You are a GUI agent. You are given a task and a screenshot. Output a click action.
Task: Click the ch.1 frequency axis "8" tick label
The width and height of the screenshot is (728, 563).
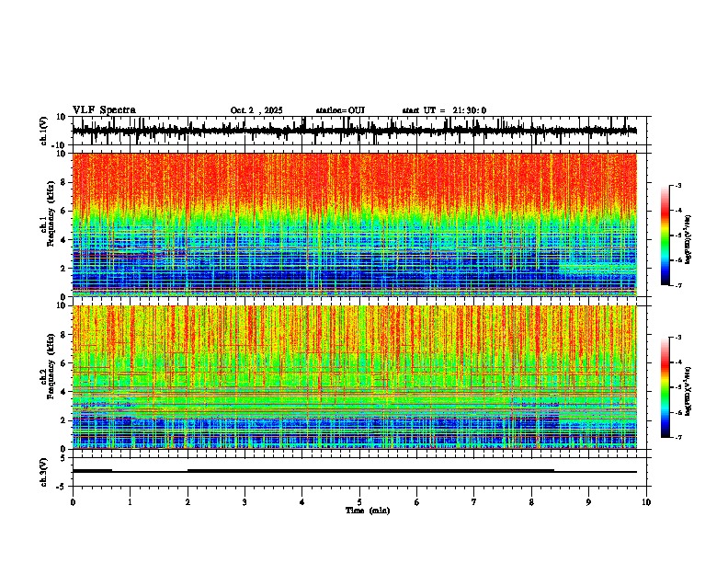pos(64,182)
